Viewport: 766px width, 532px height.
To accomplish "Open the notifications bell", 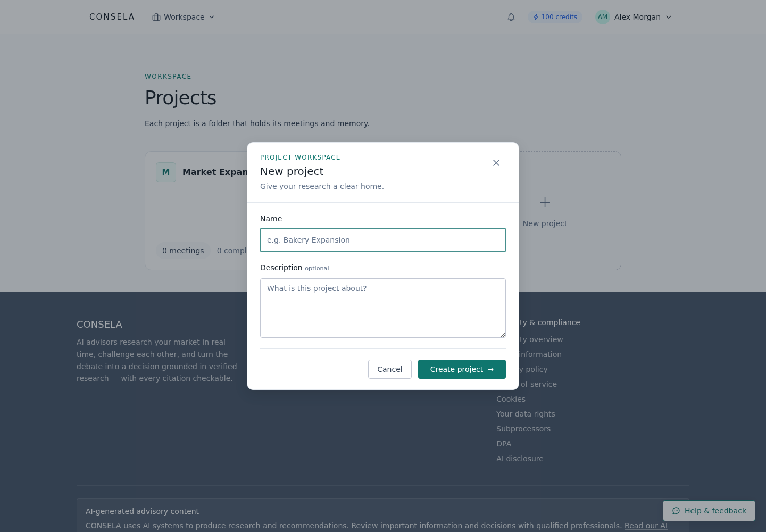I will 511,17.
